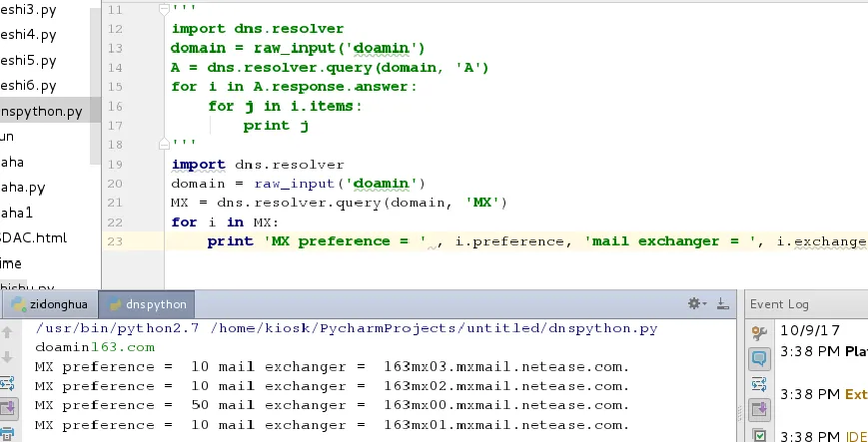Toggle scroll to end in Event Log
Screen dimensions: 868x442
click(x=759, y=410)
